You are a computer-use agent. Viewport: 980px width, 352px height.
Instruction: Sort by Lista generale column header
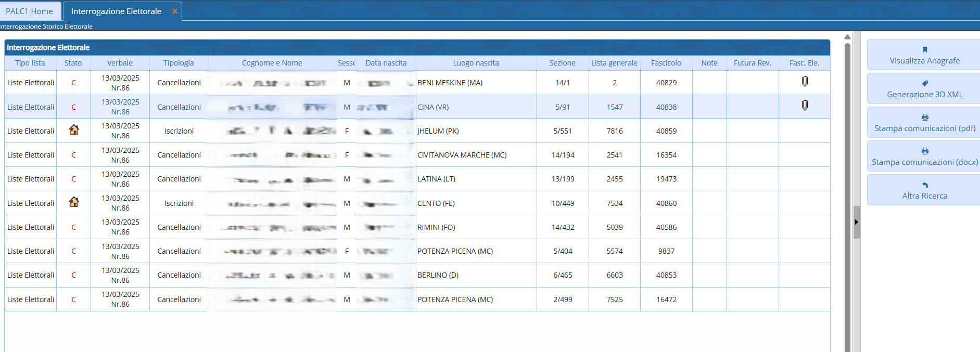tap(614, 63)
